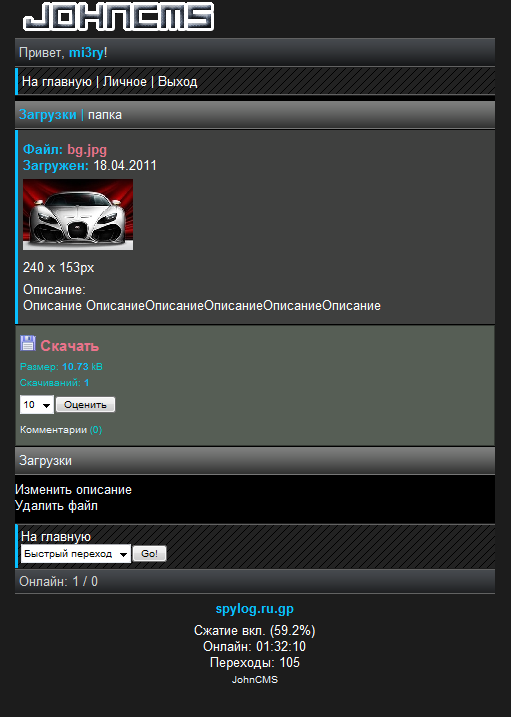Screen dimensions: 511x717
Task: Click the Выход logout link
Action: 177,82
